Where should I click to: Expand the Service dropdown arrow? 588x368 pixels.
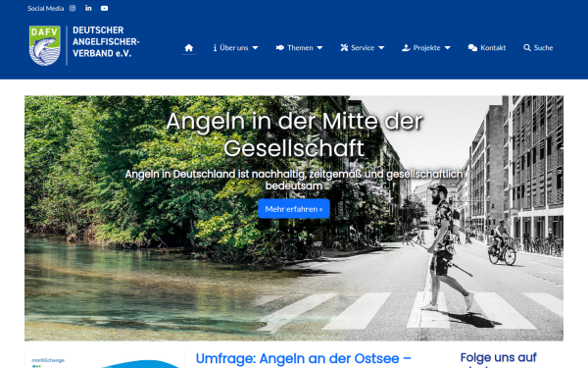[x=381, y=48]
